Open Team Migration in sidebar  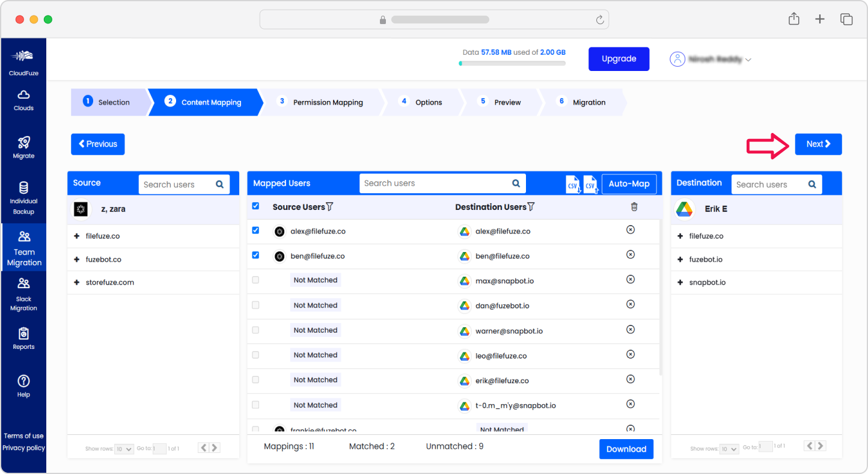tap(24, 248)
